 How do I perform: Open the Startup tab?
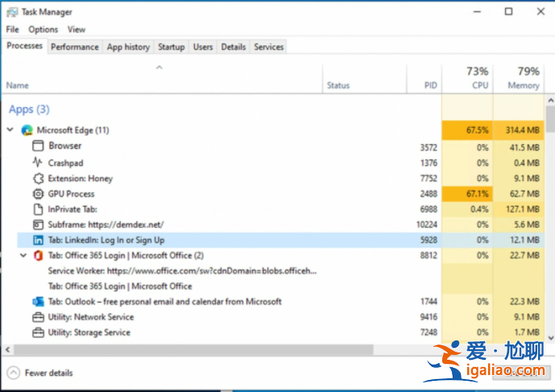tap(172, 47)
